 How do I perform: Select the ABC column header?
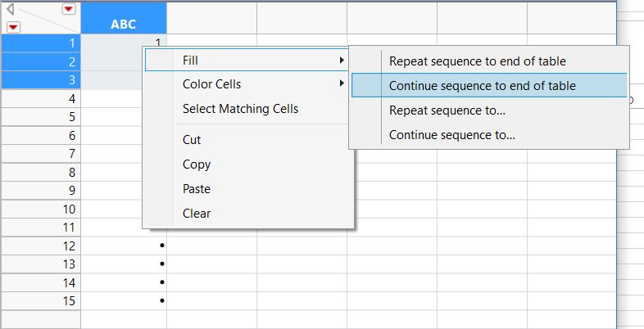coord(123,25)
